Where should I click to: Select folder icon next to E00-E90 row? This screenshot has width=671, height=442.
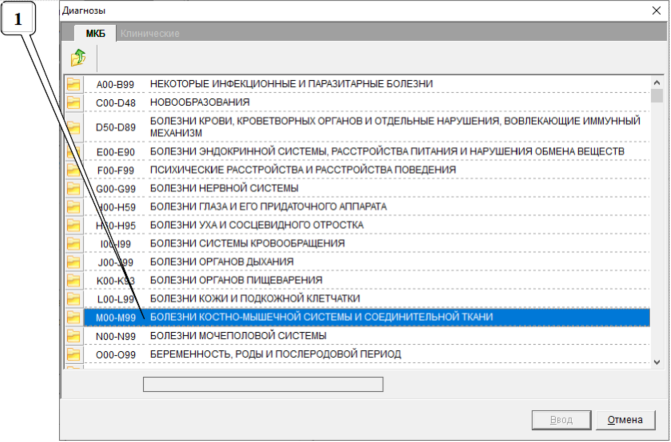[74, 152]
